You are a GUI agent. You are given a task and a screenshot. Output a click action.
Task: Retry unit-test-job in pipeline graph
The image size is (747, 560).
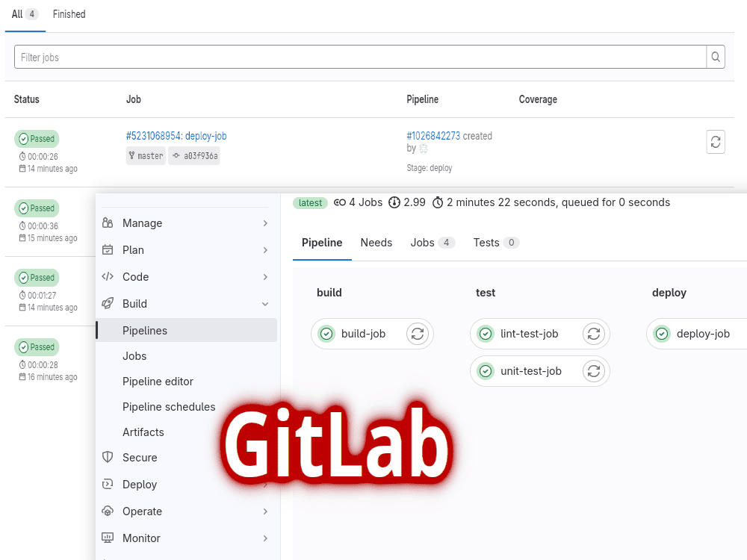594,371
